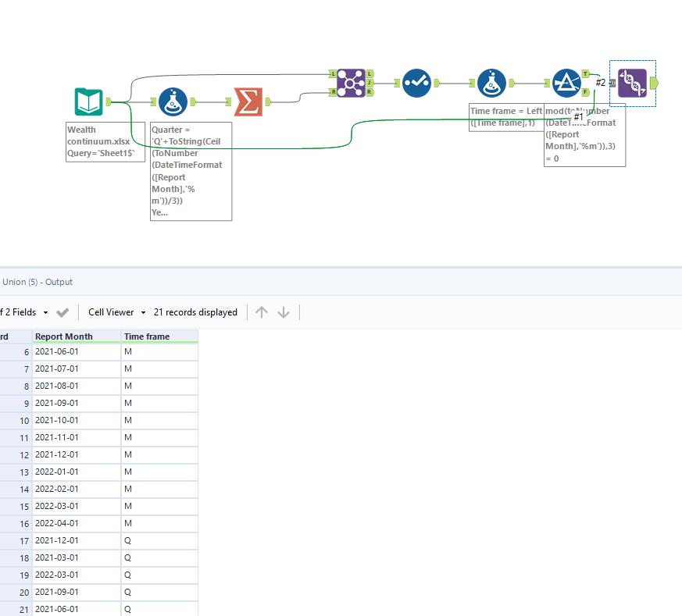Select the 2021-08-01 report month cell
Image resolution: width=682 pixels, height=616 pixels.
pos(77,386)
